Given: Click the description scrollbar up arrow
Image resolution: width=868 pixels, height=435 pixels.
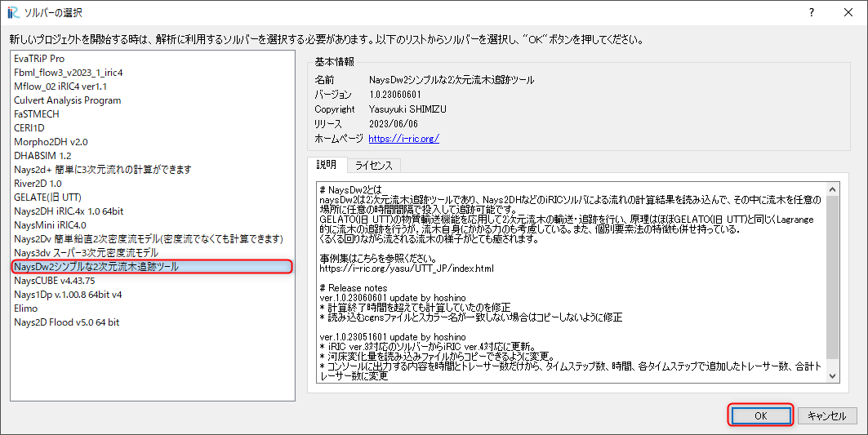Looking at the screenshot, I should point(833,189).
